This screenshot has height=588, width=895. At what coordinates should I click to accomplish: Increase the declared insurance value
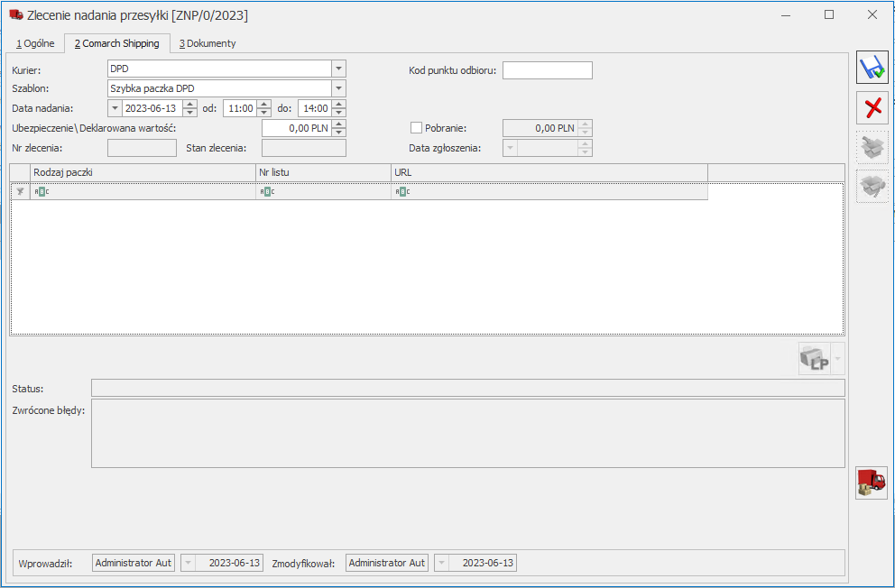pyautogui.click(x=339, y=124)
